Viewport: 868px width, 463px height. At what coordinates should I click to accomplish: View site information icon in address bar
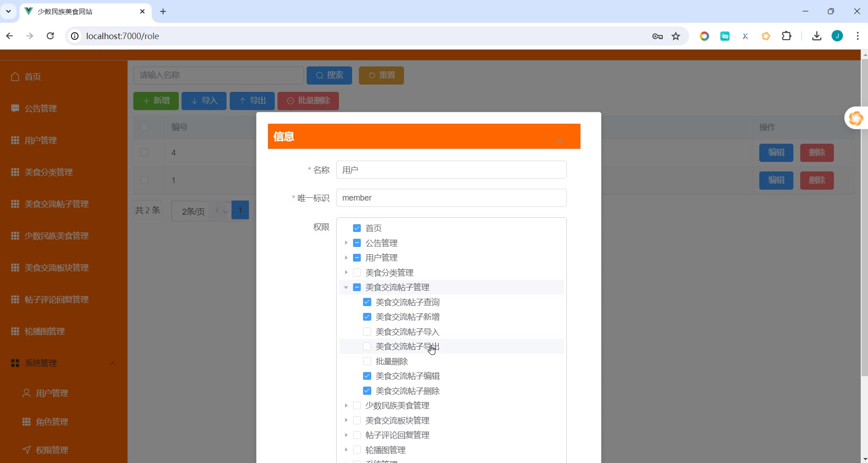click(x=75, y=36)
